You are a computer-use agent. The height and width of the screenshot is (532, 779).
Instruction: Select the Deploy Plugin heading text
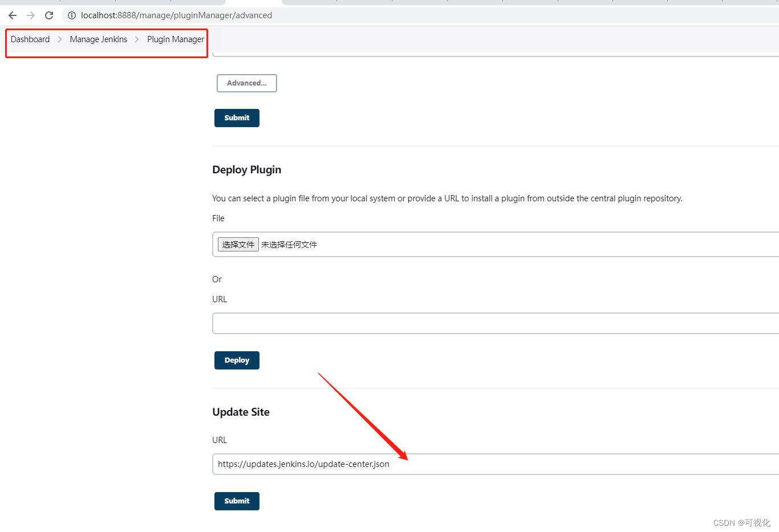pyautogui.click(x=247, y=170)
